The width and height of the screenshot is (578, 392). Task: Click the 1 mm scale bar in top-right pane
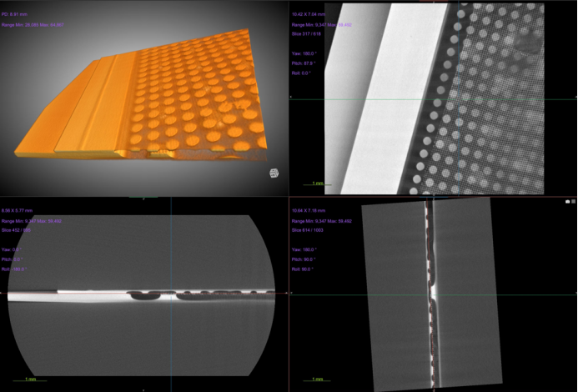pyautogui.click(x=318, y=184)
